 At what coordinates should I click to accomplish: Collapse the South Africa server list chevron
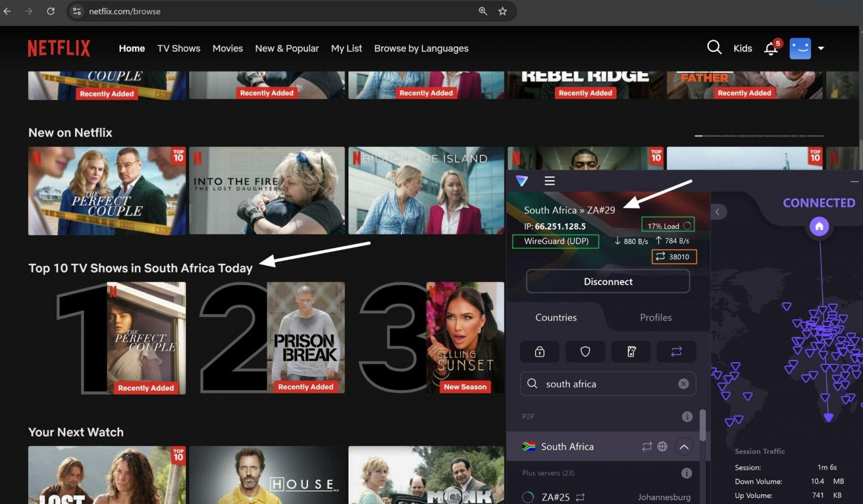(684, 446)
